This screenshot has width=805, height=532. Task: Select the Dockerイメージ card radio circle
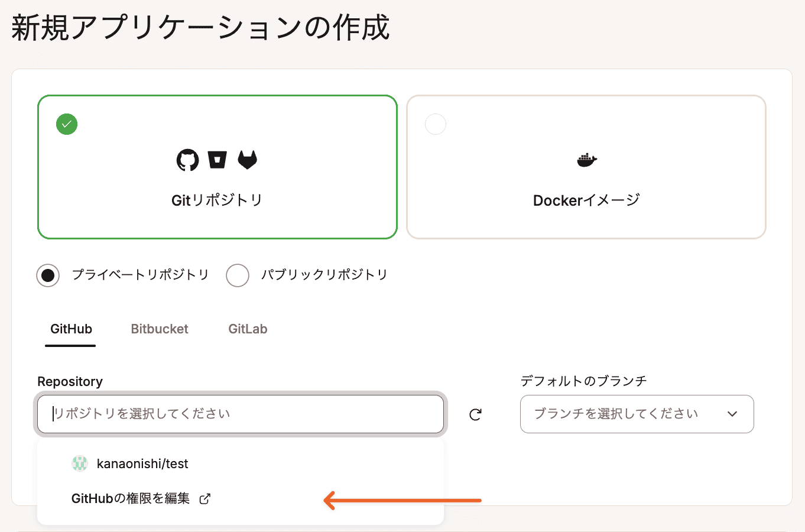tap(436, 124)
